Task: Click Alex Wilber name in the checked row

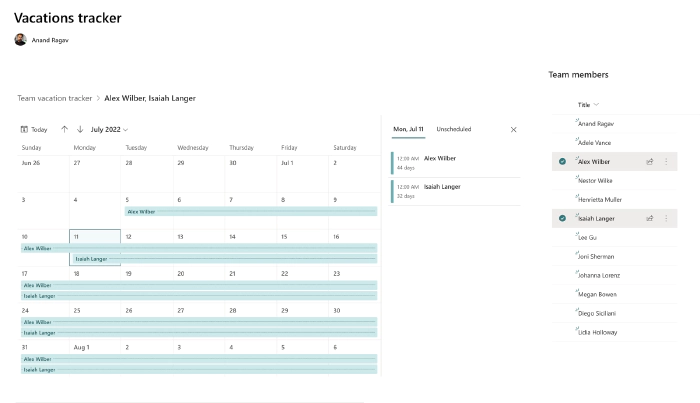Action: (x=594, y=162)
